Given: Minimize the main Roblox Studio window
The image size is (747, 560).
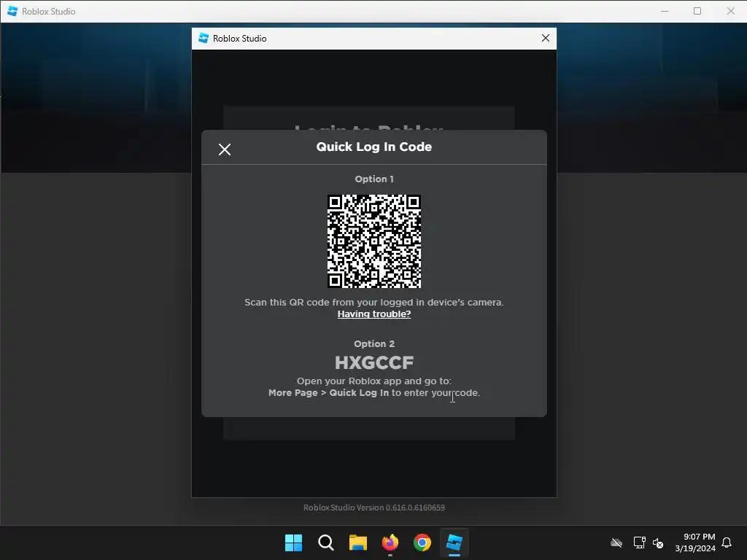Looking at the screenshot, I should coord(665,11).
